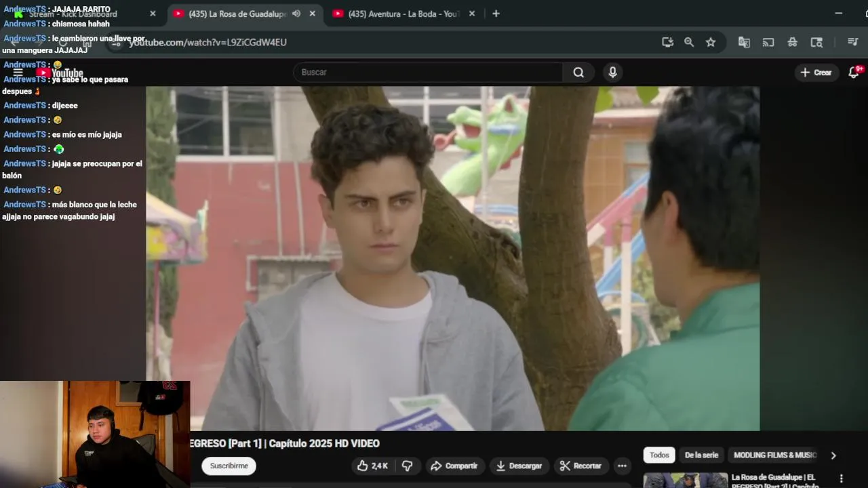Open the Google Translate extension icon
The width and height of the screenshot is (868, 488).
tap(744, 42)
